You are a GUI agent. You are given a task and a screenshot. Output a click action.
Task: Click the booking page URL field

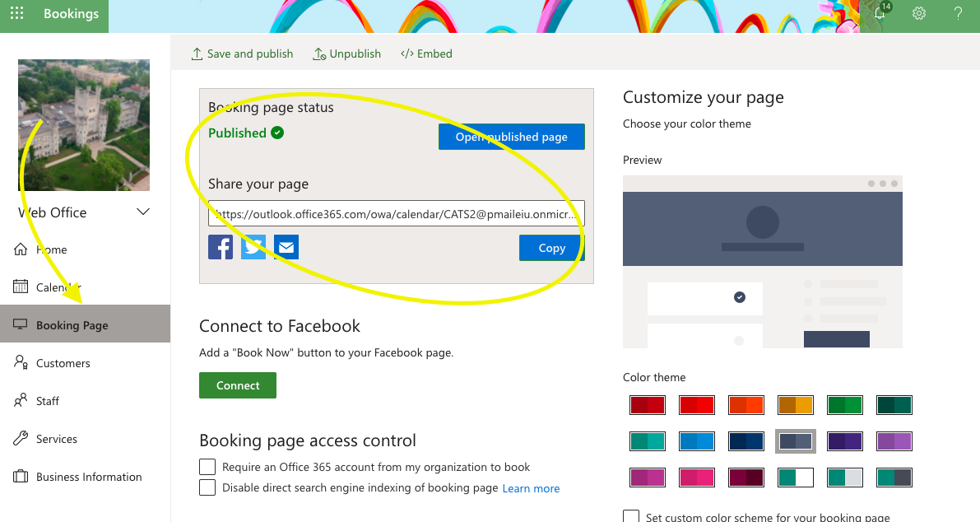[396, 215]
